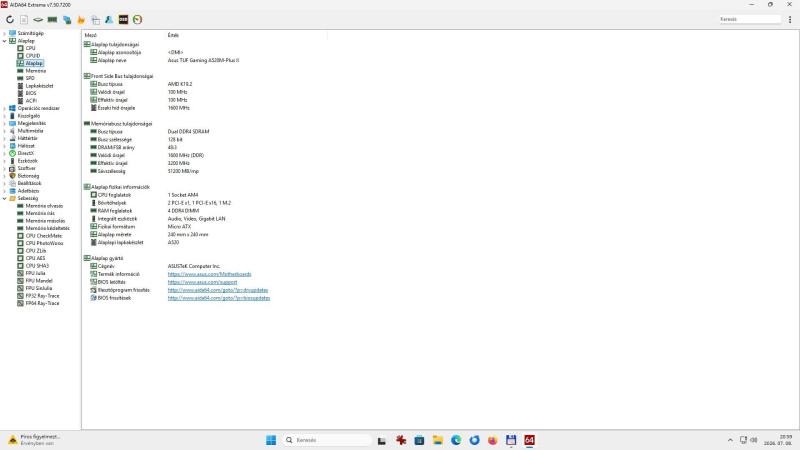
Task: Expand the Operációs rendszer tree node
Action: 5,108
